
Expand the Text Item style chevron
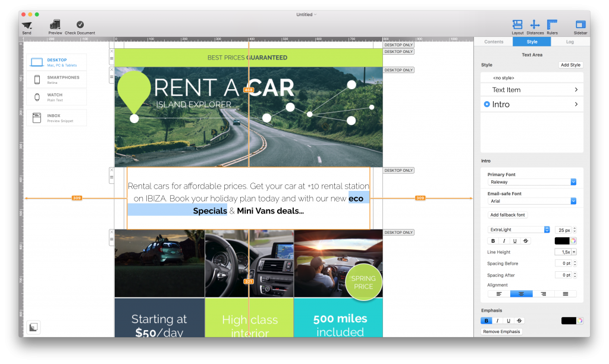[576, 90]
